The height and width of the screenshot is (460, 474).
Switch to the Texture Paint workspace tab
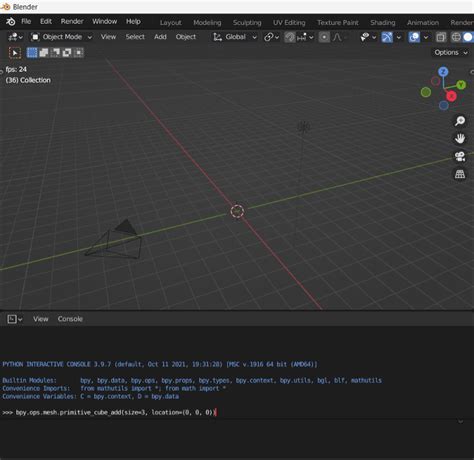(x=338, y=23)
